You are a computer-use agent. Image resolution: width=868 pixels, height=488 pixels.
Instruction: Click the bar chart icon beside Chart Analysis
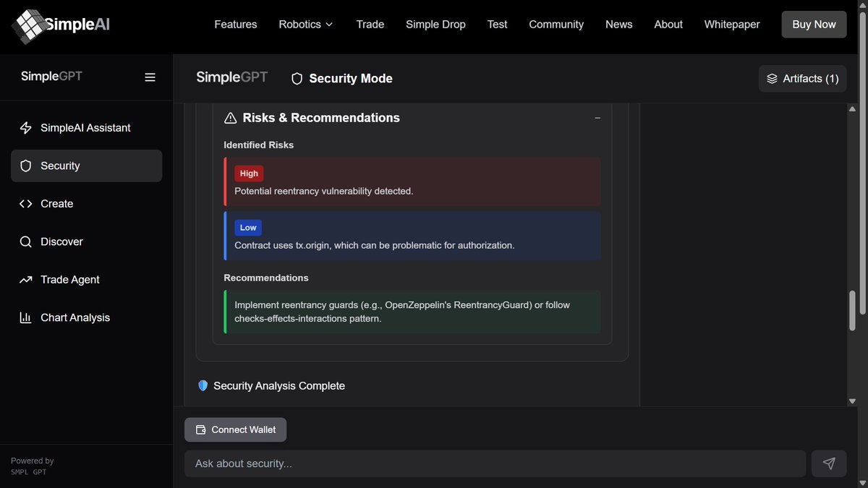click(x=26, y=317)
